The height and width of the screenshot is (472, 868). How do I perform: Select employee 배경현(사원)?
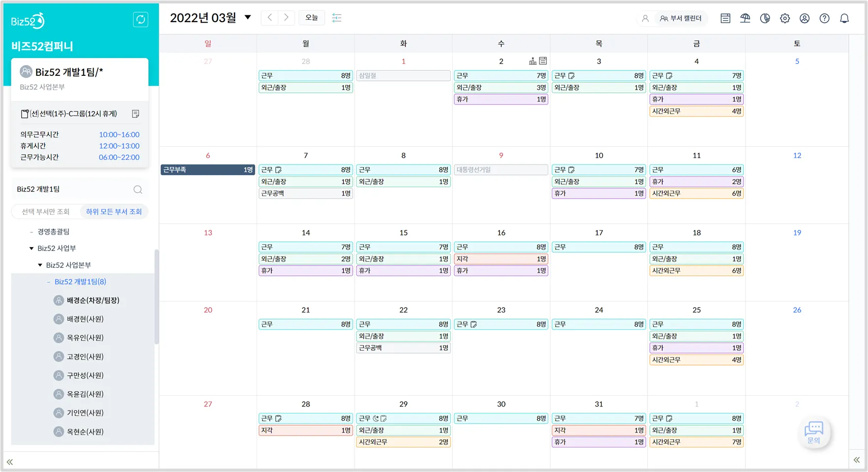click(85, 319)
